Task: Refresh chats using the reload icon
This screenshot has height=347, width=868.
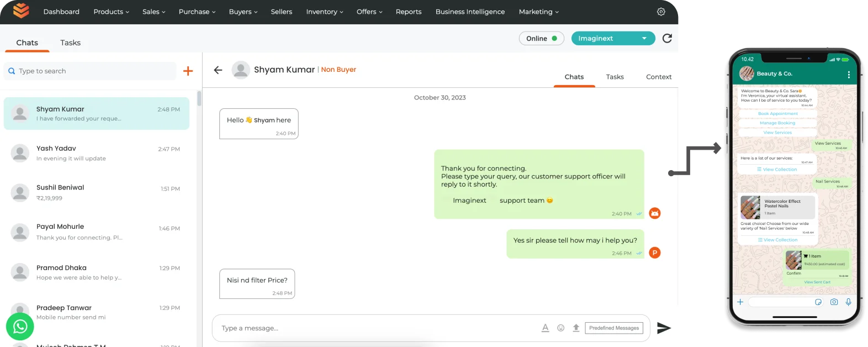Action: [667, 38]
